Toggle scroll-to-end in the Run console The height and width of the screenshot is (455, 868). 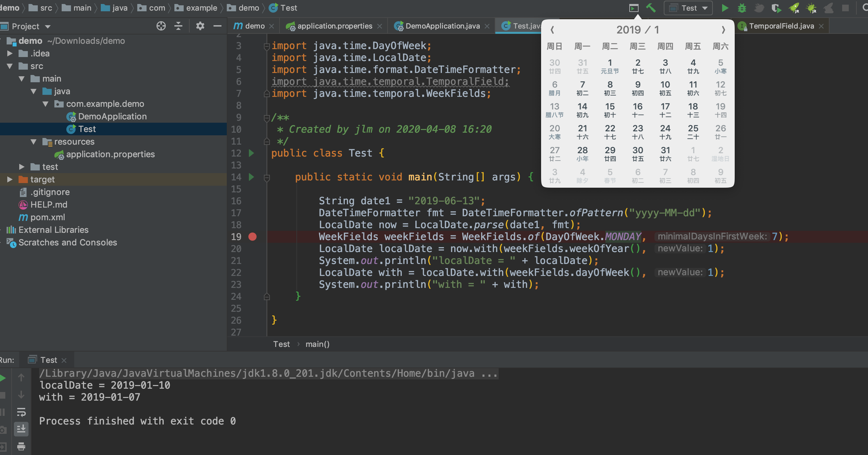click(21, 429)
